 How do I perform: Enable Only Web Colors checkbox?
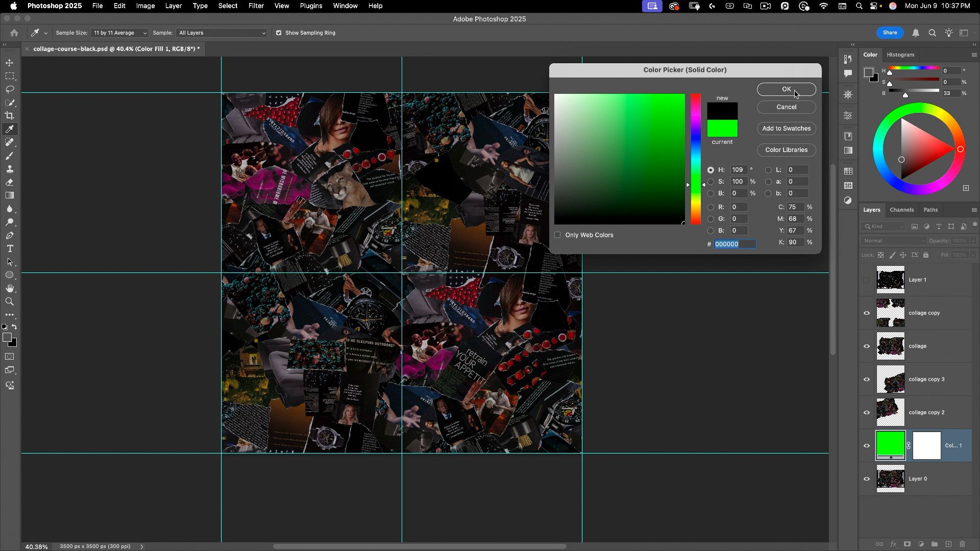click(557, 235)
